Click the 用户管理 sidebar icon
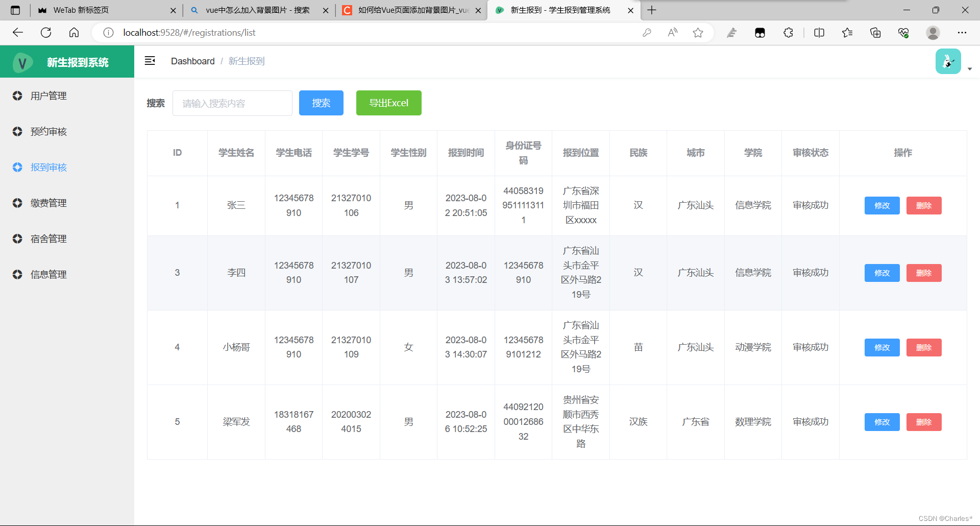Image resolution: width=980 pixels, height=526 pixels. (17, 95)
